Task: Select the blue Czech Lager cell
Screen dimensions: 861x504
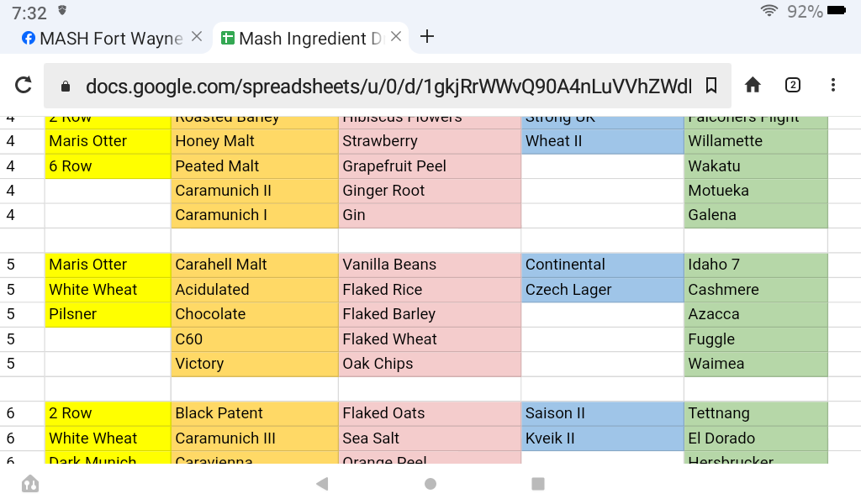Action: click(x=602, y=289)
